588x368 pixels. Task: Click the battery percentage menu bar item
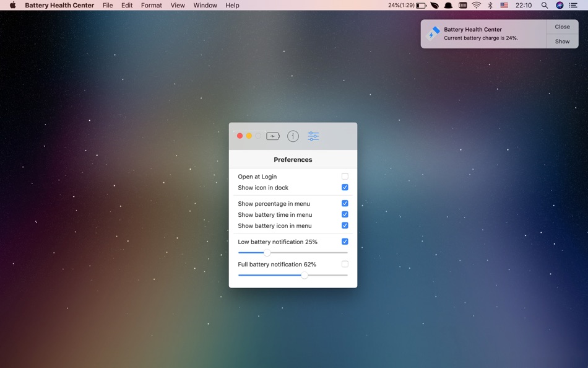tap(407, 5)
